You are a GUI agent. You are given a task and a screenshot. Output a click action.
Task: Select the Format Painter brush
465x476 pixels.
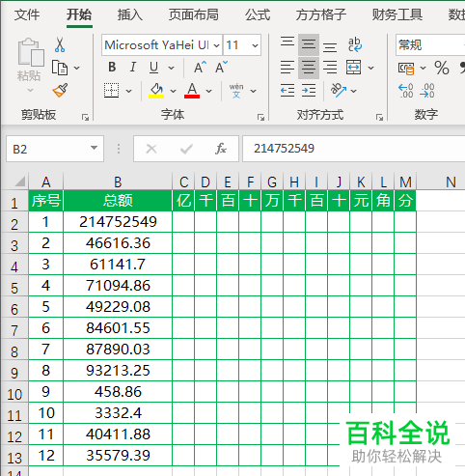tap(60, 91)
